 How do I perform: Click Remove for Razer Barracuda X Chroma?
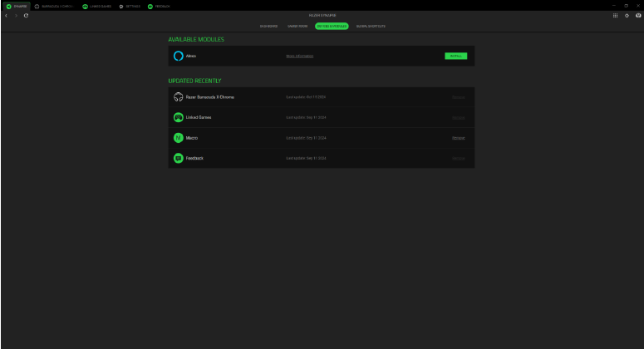click(x=459, y=97)
